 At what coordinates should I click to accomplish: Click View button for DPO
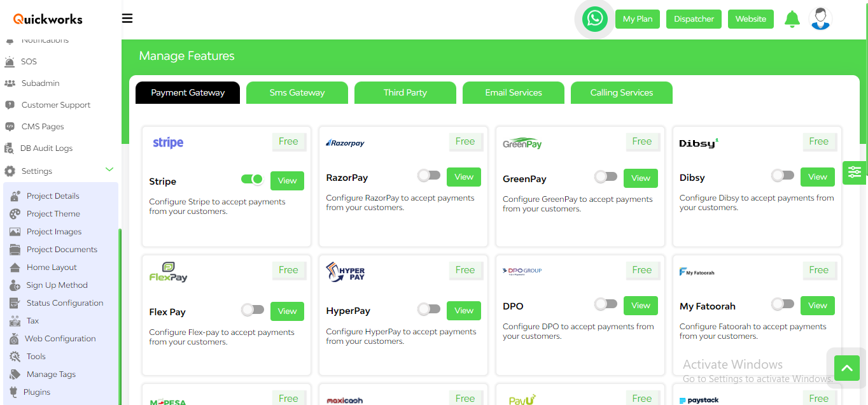pyautogui.click(x=641, y=306)
